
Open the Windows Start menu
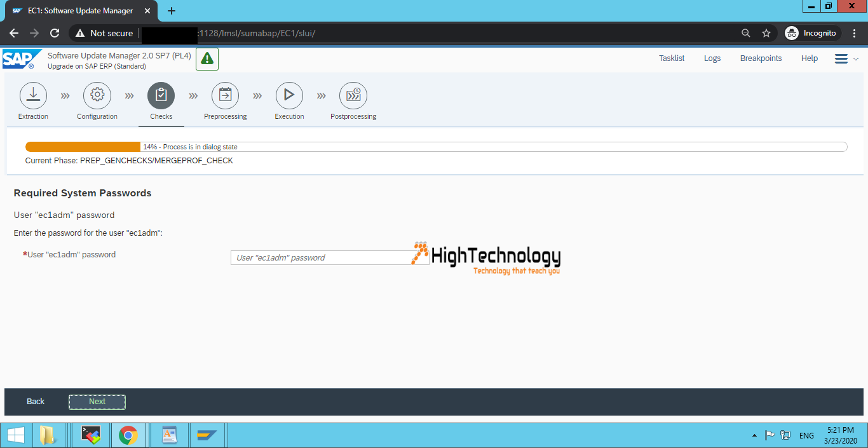(15, 435)
